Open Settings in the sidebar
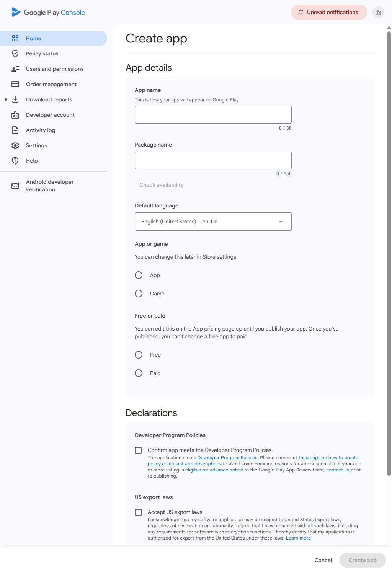The width and height of the screenshot is (392, 574). pyautogui.click(x=54, y=145)
